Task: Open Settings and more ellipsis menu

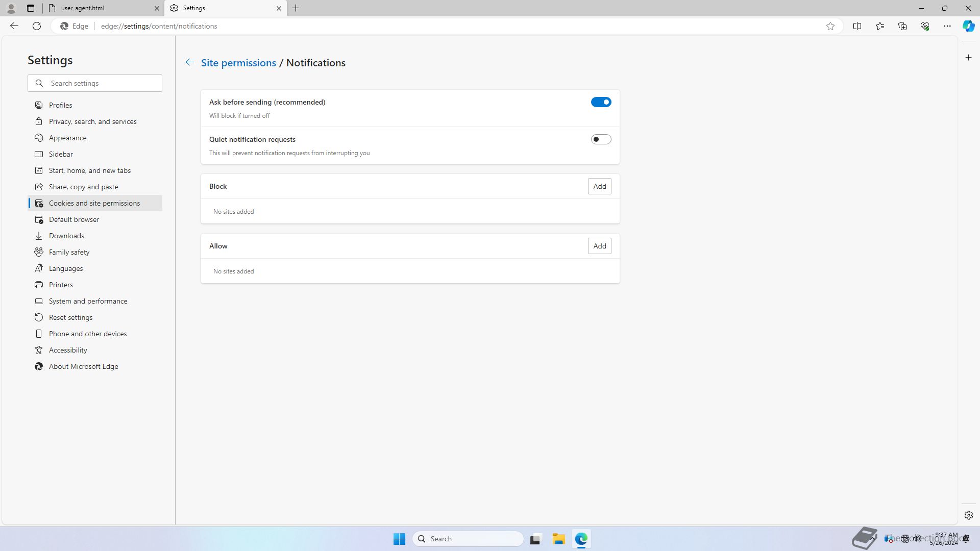Action: pyautogui.click(x=947, y=26)
